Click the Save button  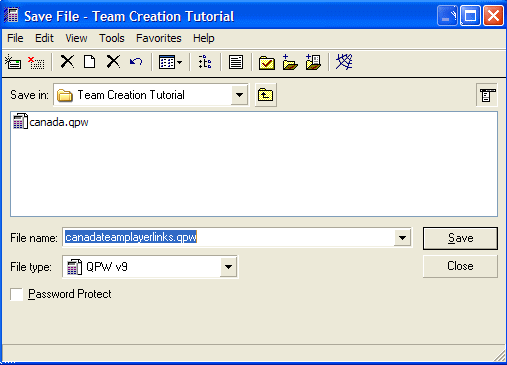pyautogui.click(x=460, y=238)
